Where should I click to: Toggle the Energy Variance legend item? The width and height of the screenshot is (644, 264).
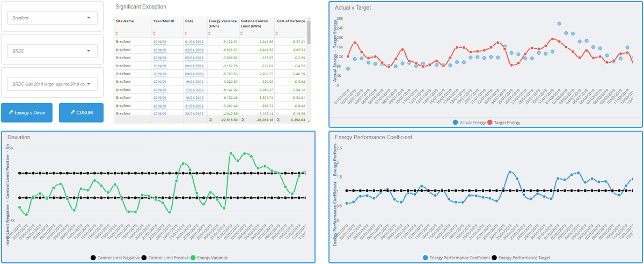[209, 258]
